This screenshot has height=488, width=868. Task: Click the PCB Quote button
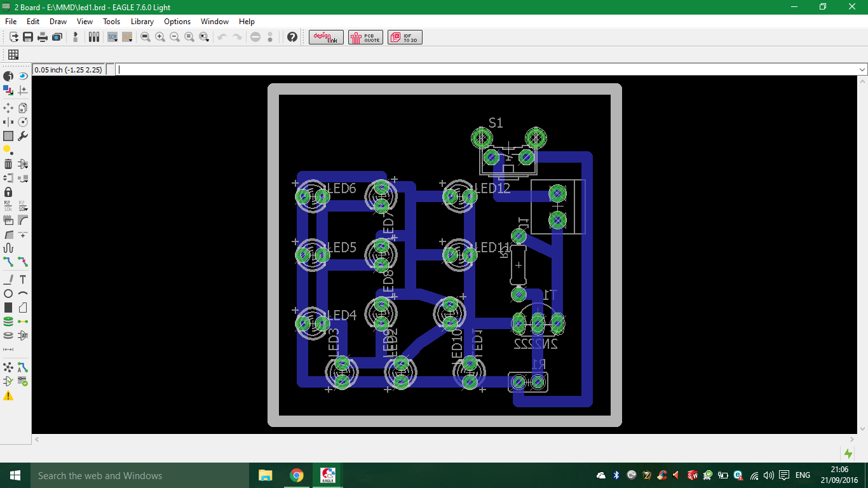(x=365, y=37)
